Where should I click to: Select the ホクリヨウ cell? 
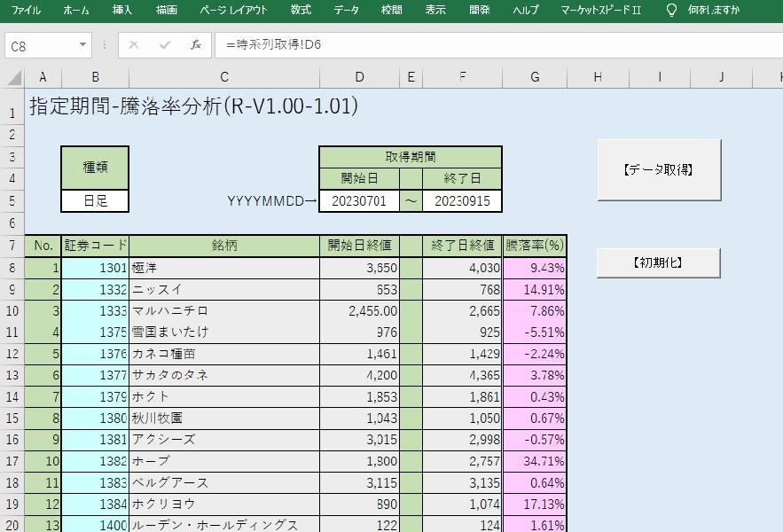(224, 504)
